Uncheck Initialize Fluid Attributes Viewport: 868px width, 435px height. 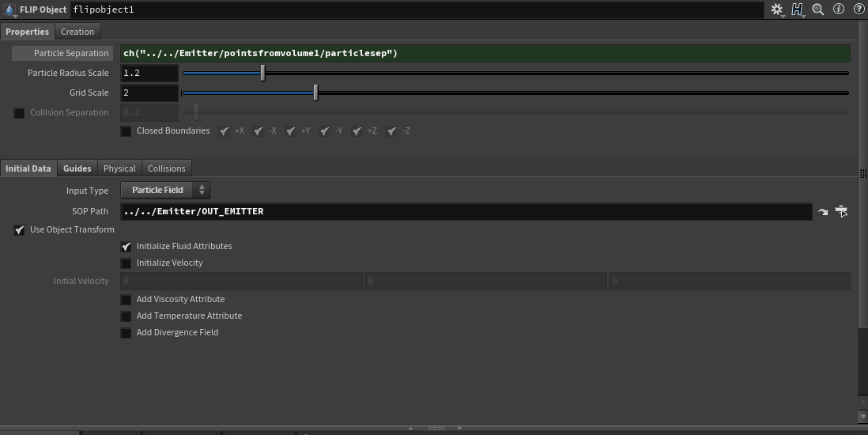[126, 247]
